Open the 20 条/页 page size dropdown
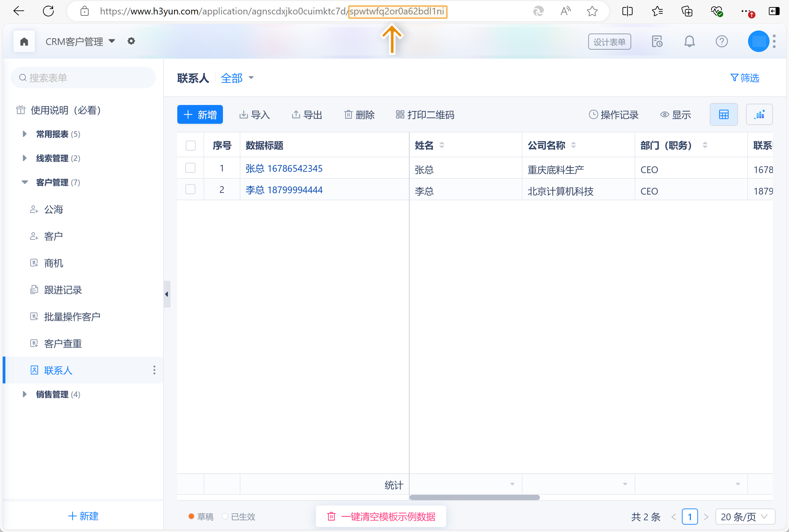 (745, 517)
